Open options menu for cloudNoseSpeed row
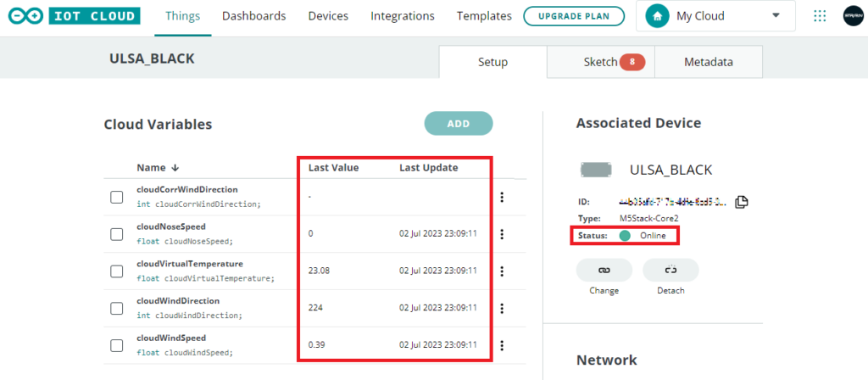 coord(502,234)
